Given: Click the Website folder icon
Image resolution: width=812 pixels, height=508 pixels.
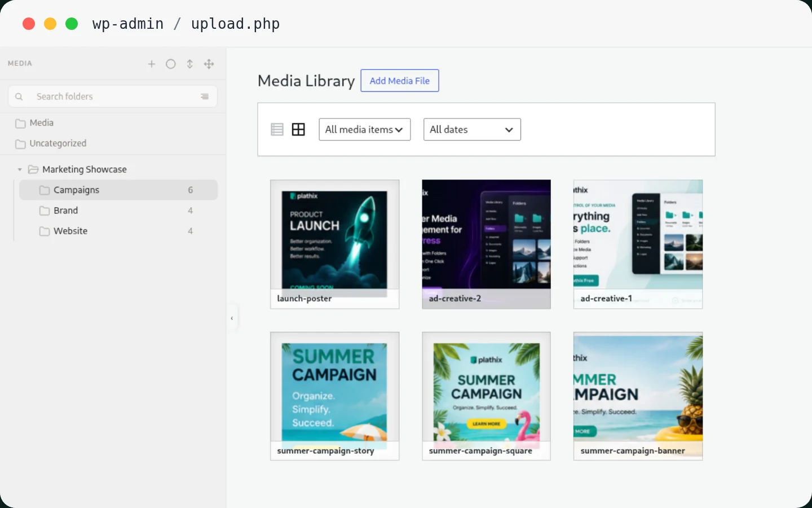Looking at the screenshot, I should [45, 231].
